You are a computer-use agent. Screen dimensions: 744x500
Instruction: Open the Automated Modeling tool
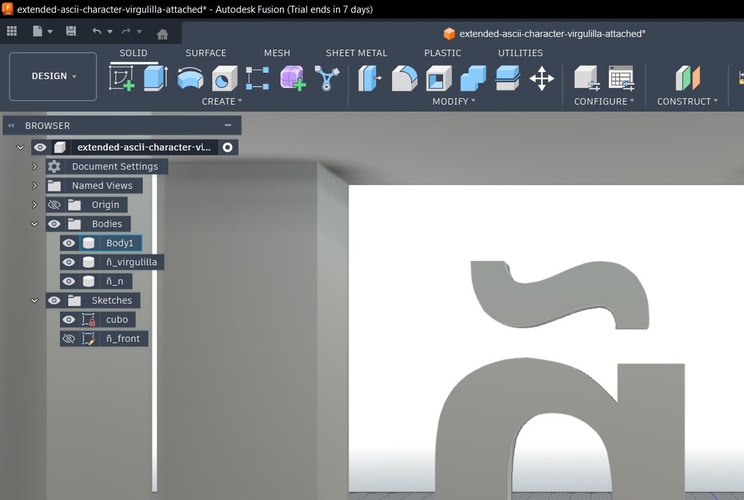(327, 78)
